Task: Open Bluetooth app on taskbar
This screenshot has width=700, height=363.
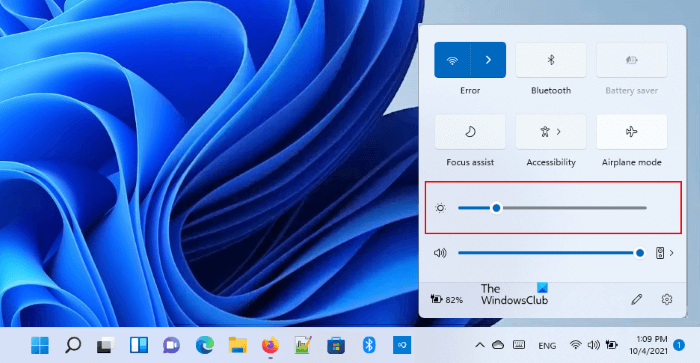Action: [369, 345]
